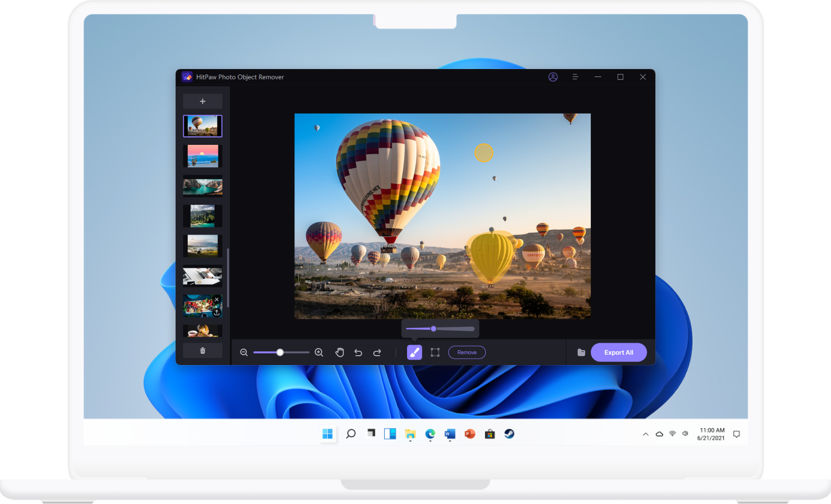Click the zoom out magnifier
The height and width of the screenshot is (504, 831).
tap(244, 352)
